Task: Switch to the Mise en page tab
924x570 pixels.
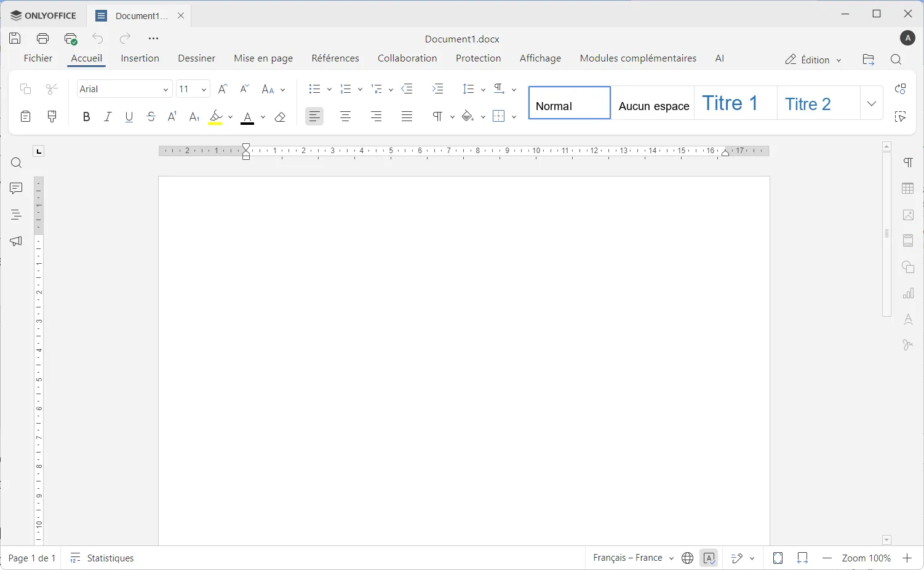Action: click(263, 58)
